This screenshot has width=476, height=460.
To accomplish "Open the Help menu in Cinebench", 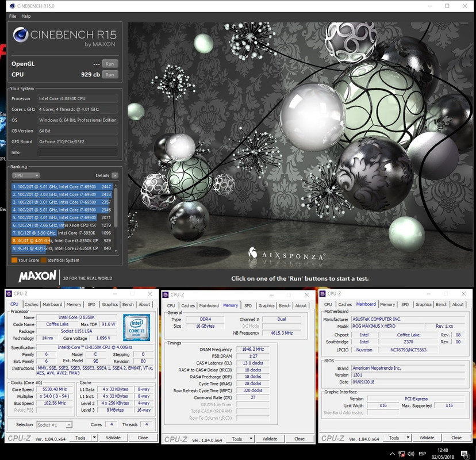I will coord(26,16).
